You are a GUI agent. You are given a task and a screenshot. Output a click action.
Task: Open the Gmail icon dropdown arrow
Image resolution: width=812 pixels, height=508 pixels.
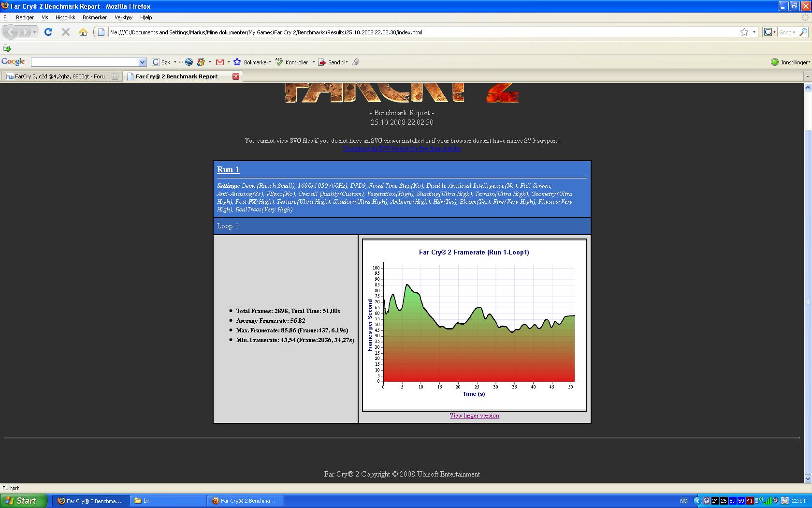point(229,62)
